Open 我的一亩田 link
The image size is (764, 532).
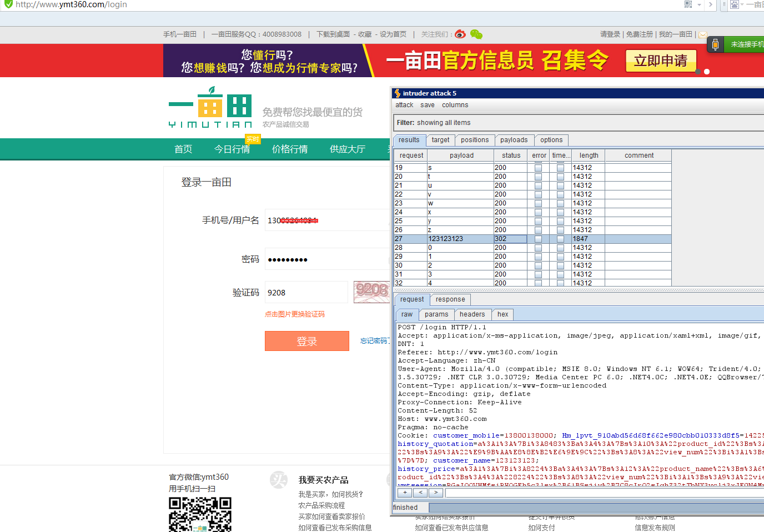pos(676,34)
